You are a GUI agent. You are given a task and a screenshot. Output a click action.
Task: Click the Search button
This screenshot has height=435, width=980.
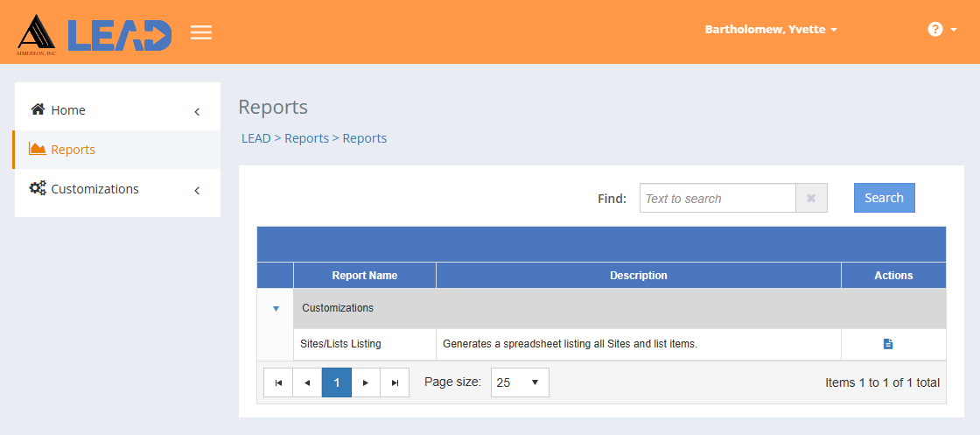click(884, 198)
